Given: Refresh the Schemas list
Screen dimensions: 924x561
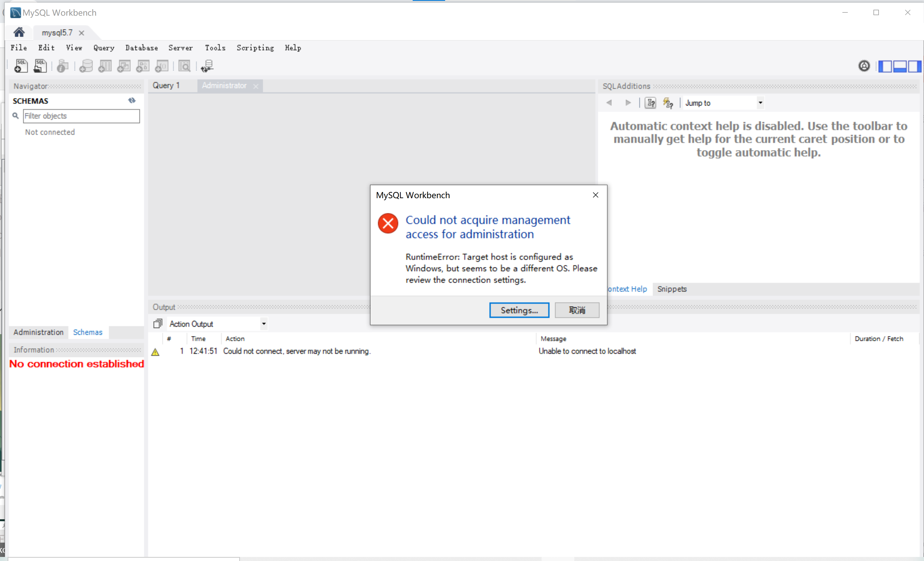Looking at the screenshot, I should [x=132, y=101].
